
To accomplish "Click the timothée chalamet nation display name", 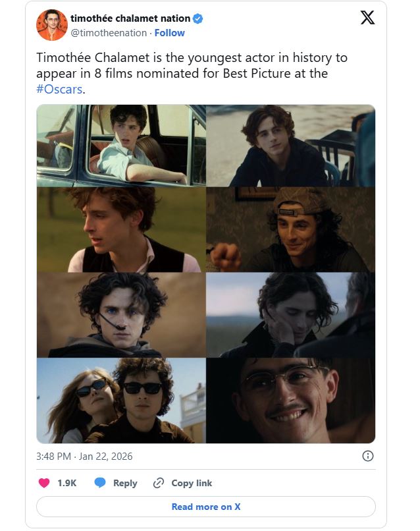I will (x=130, y=18).
